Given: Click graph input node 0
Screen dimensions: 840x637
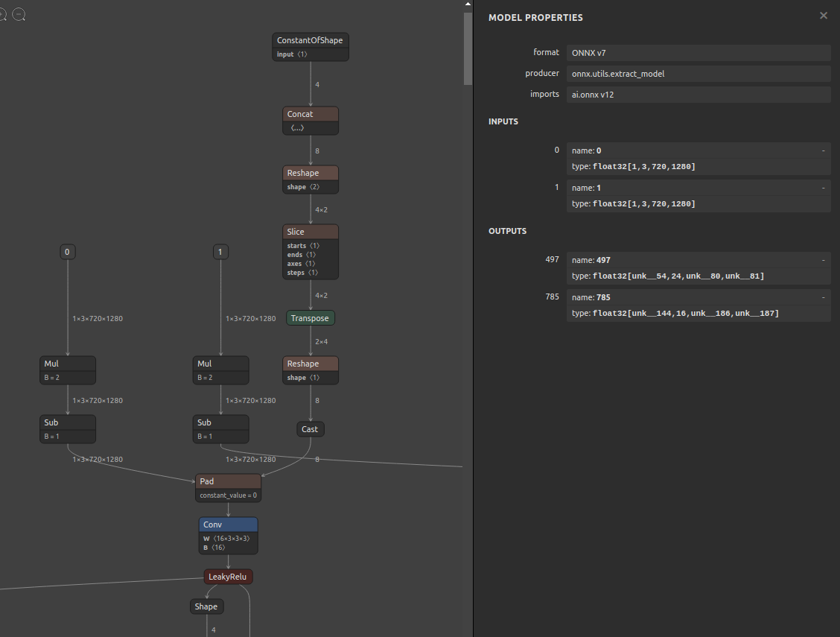Looking at the screenshot, I should click(68, 252).
